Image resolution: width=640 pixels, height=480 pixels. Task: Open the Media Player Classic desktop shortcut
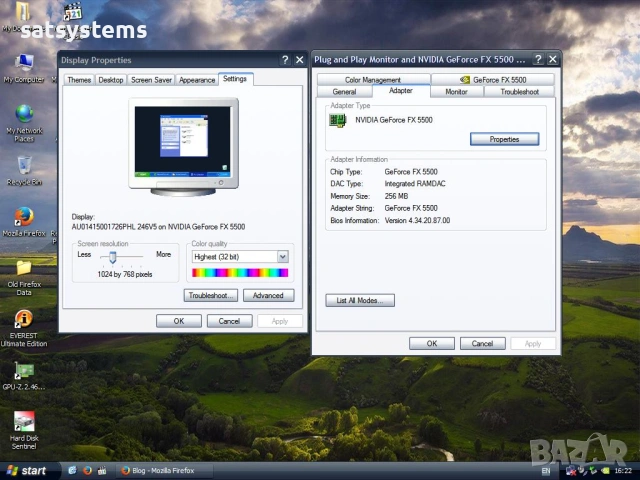[x=73, y=11]
